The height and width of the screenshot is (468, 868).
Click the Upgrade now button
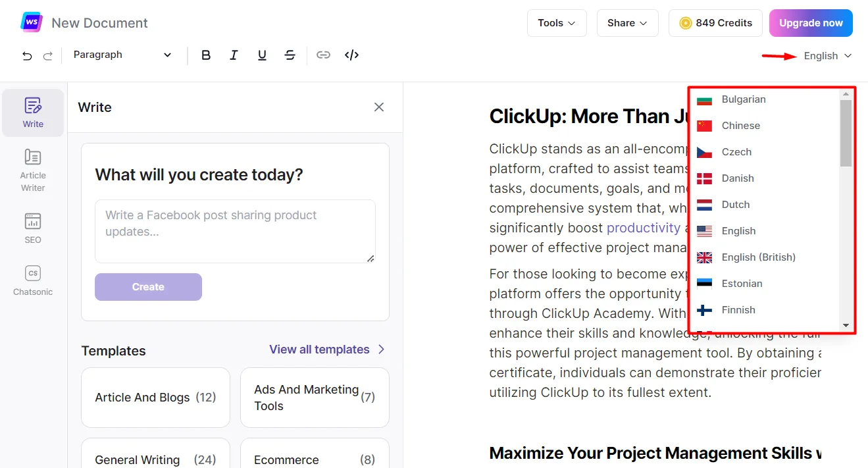tap(811, 23)
